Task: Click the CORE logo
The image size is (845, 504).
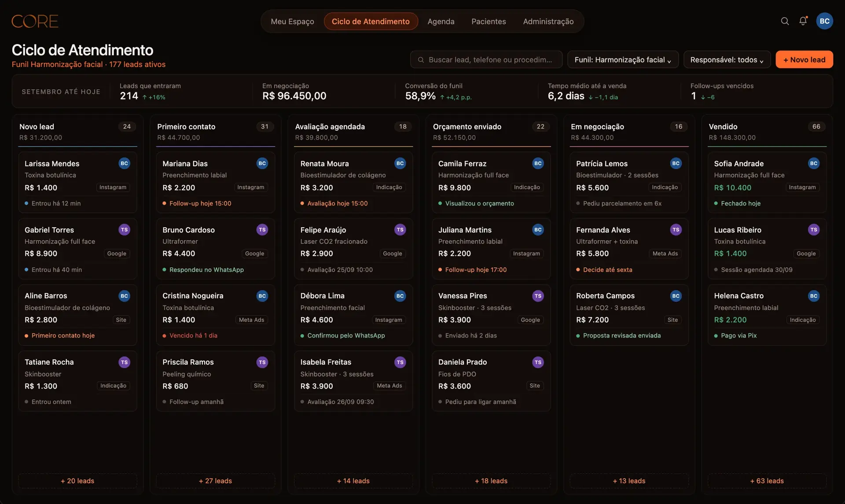Action: pos(35,21)
